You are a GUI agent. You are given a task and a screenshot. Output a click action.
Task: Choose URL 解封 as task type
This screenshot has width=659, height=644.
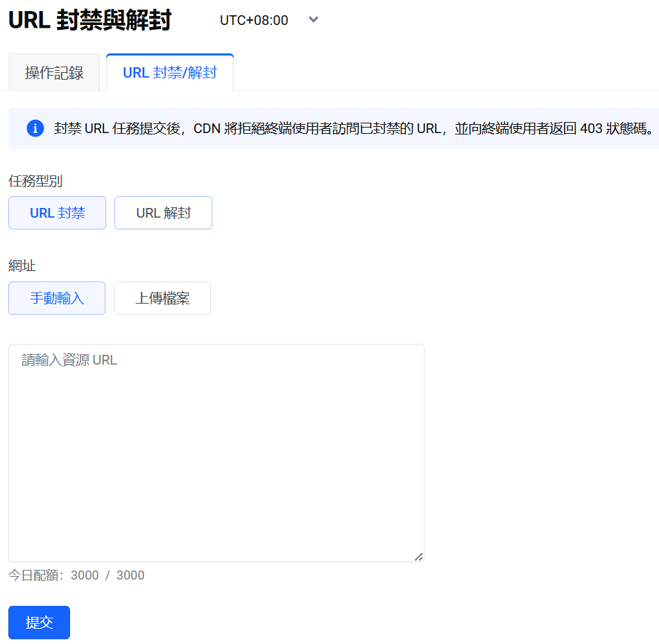163,213
